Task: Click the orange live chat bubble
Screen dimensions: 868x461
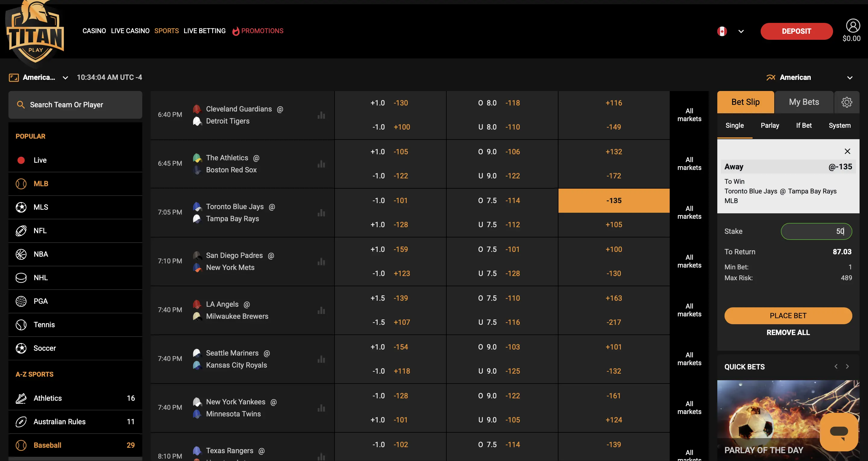Action: (x=839, y=432)
